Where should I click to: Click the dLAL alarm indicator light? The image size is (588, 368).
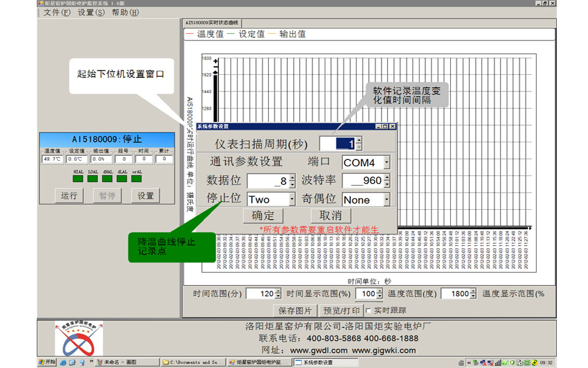coord(122,179)
